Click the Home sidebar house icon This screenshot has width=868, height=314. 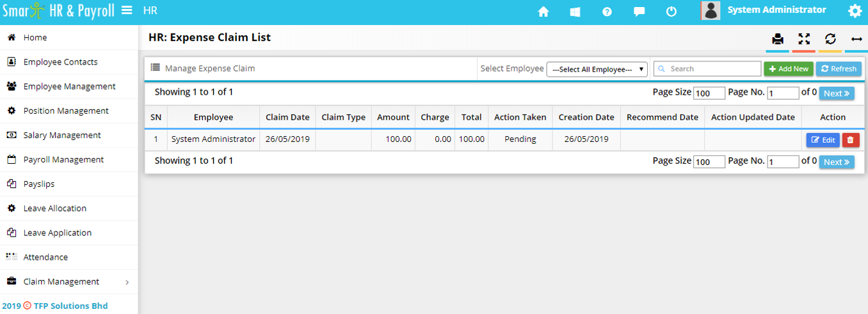(x=12, y=38)
